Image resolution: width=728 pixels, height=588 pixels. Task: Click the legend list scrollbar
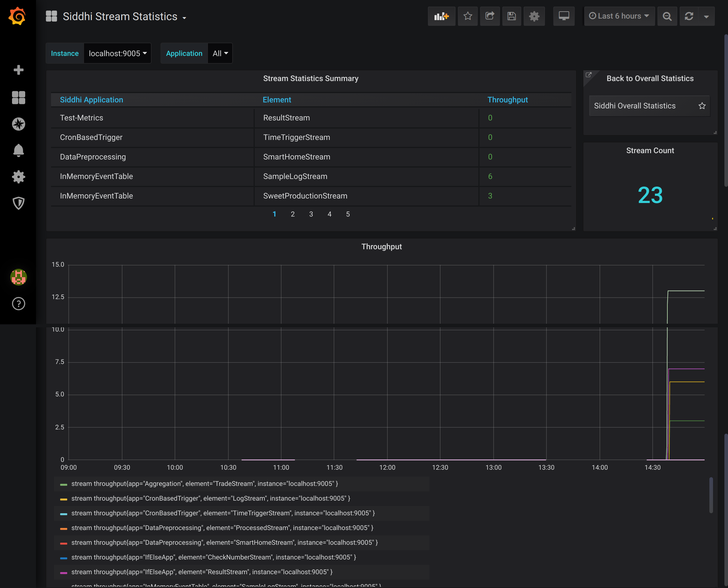[x=711, y=495]
